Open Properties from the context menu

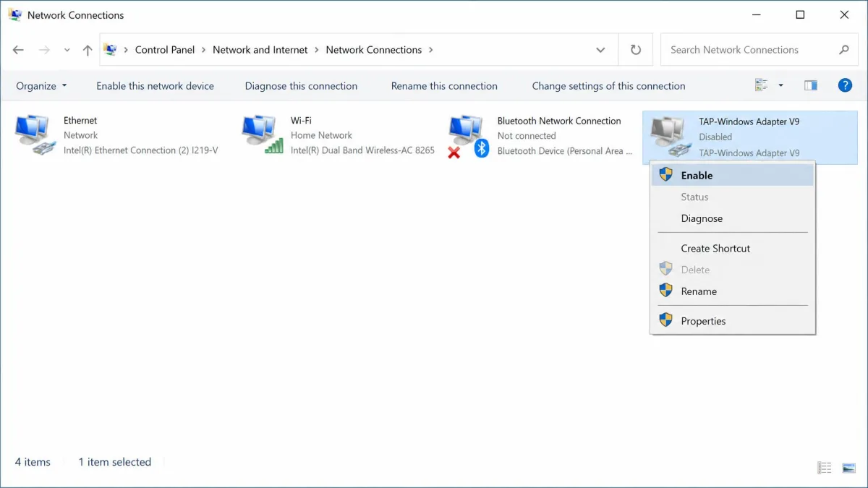[x=733, y=321]
